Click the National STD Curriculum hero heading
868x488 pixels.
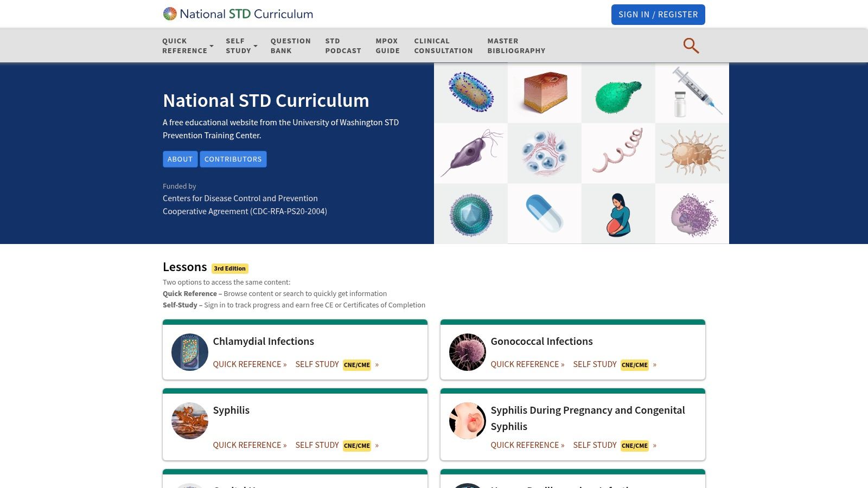point(266,101)
